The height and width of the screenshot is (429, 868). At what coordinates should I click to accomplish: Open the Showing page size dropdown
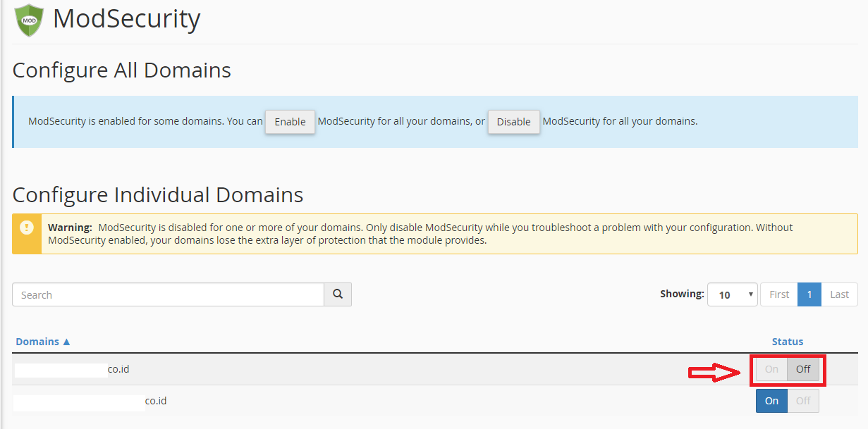click(x=732, y=294)
